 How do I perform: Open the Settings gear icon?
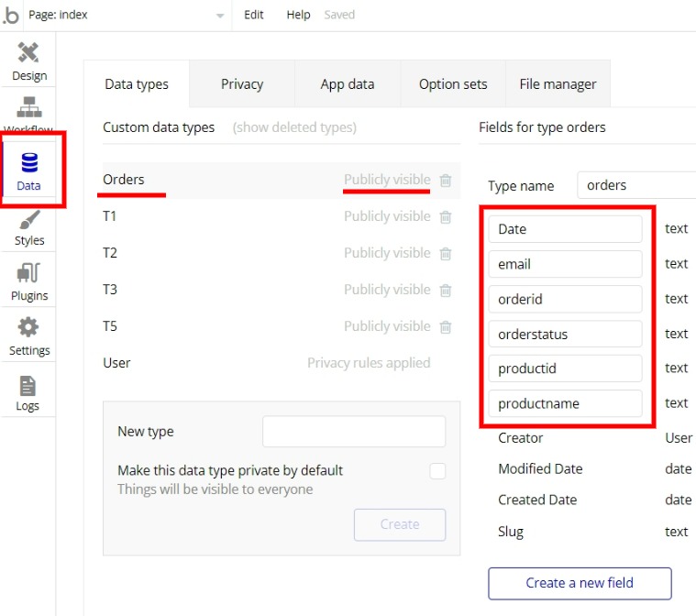click(28, 327)
